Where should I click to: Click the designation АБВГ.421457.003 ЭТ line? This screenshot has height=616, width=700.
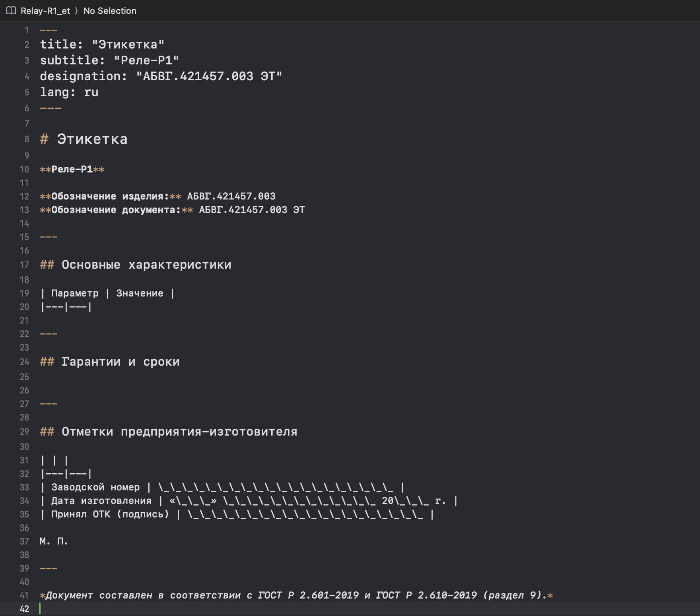click(161, 76)
